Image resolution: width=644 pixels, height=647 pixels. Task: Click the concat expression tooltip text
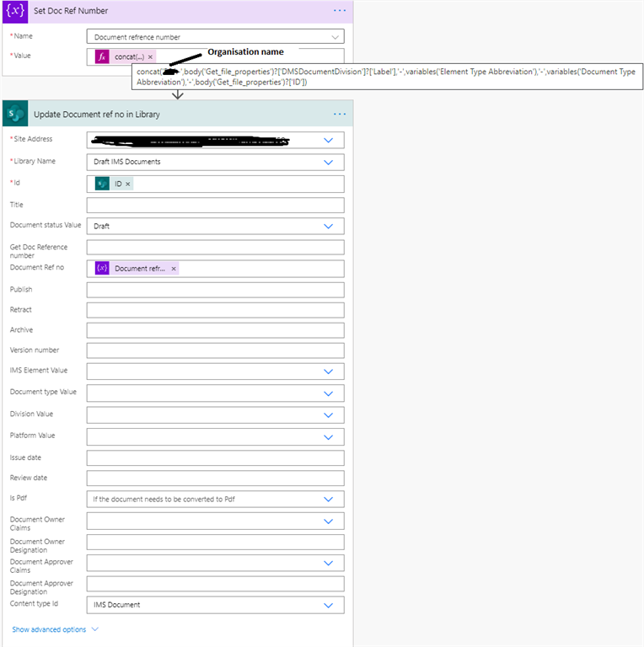387,77
